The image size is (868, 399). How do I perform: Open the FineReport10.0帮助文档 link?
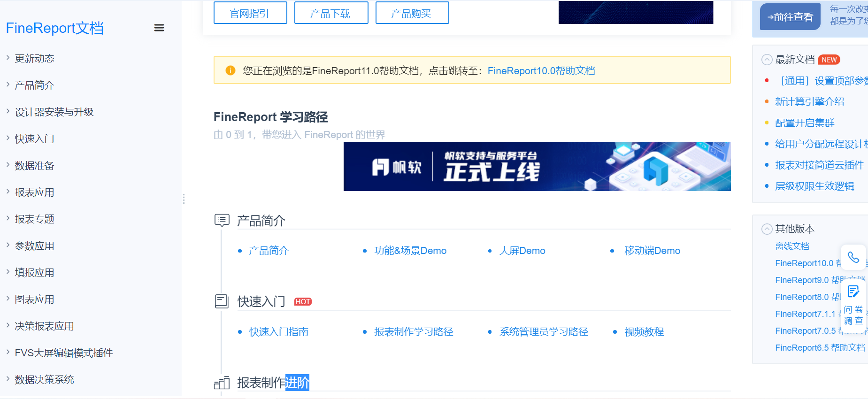541,71
